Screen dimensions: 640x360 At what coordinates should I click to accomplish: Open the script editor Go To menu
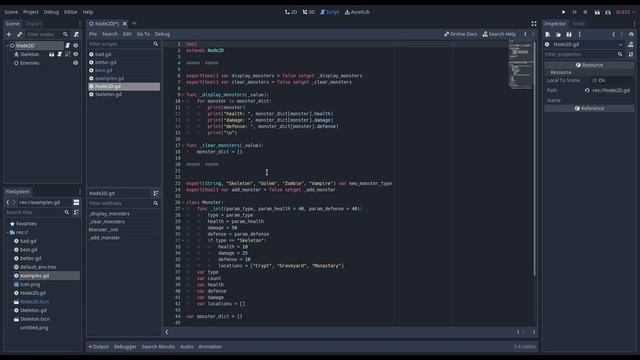[143, 34]
